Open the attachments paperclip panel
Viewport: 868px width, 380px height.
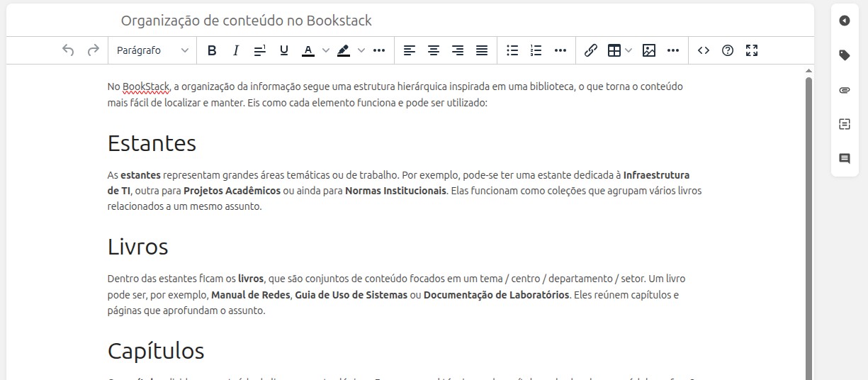[x=844, y=90]
